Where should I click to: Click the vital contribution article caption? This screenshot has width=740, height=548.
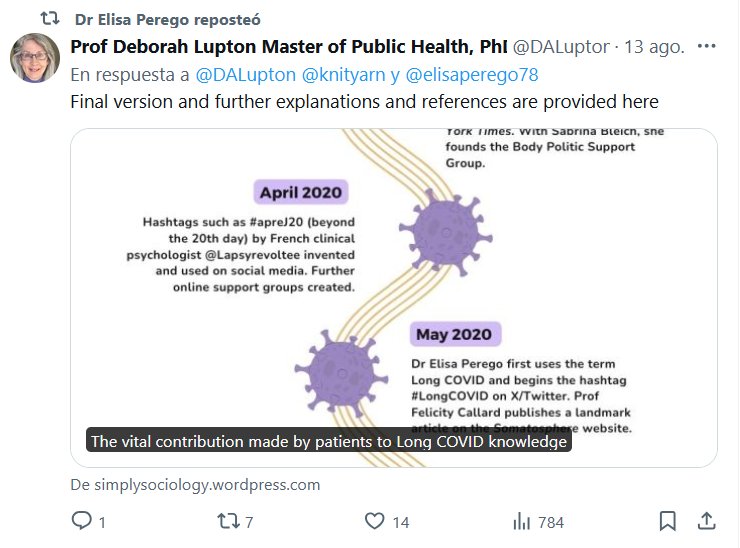329,441
